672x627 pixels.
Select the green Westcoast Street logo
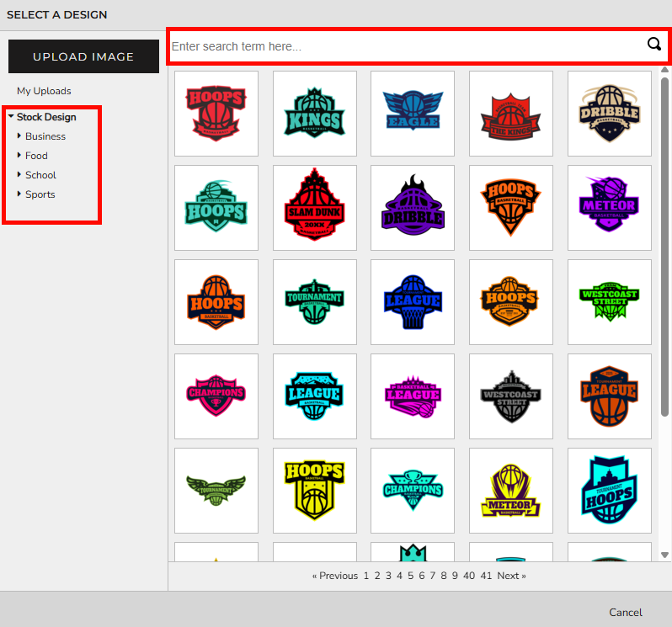pyautogui.click(x=609, y=301)
